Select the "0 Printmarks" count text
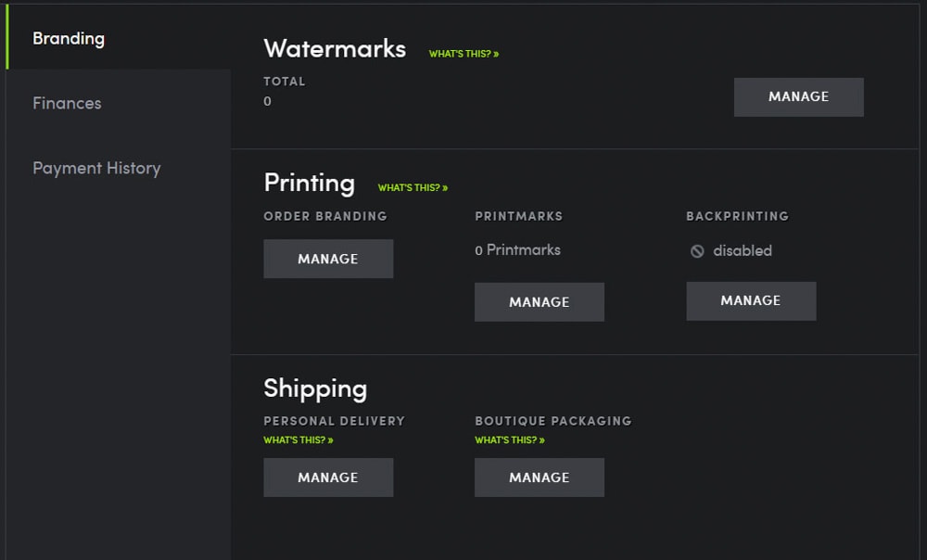The height and width of the screenshot is (560, 927). coord(517,250)
